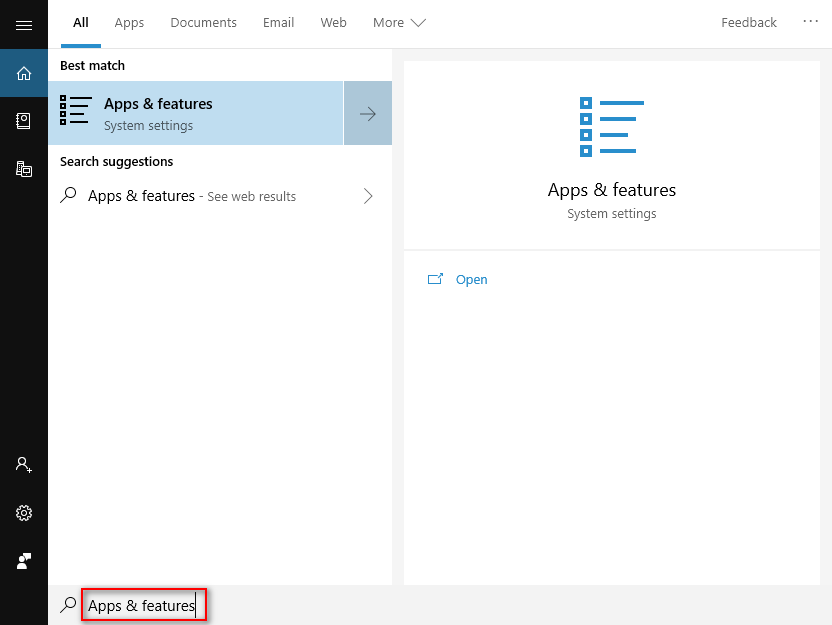Switch to the Documents tab
832x625 pixels.
(203, 23)
